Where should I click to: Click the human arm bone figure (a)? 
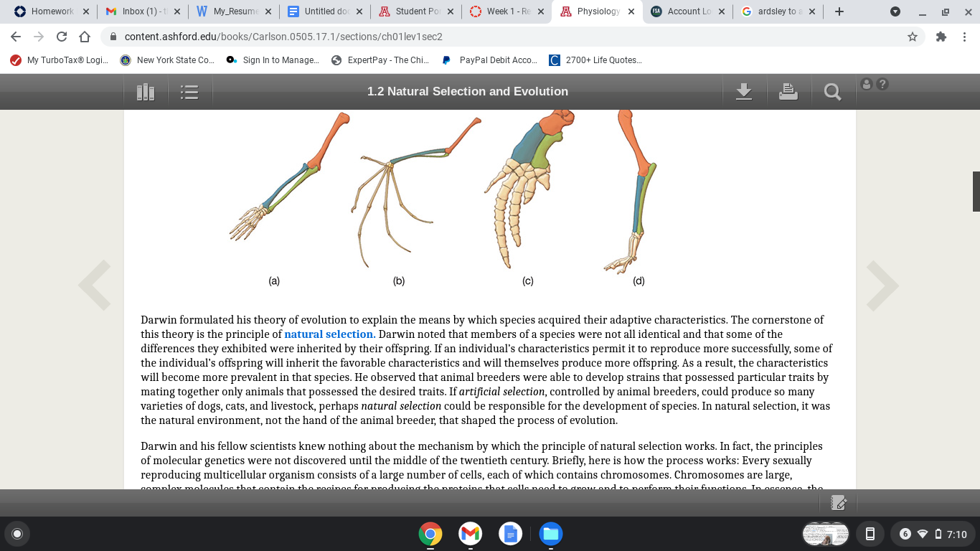tap(289, 176)
